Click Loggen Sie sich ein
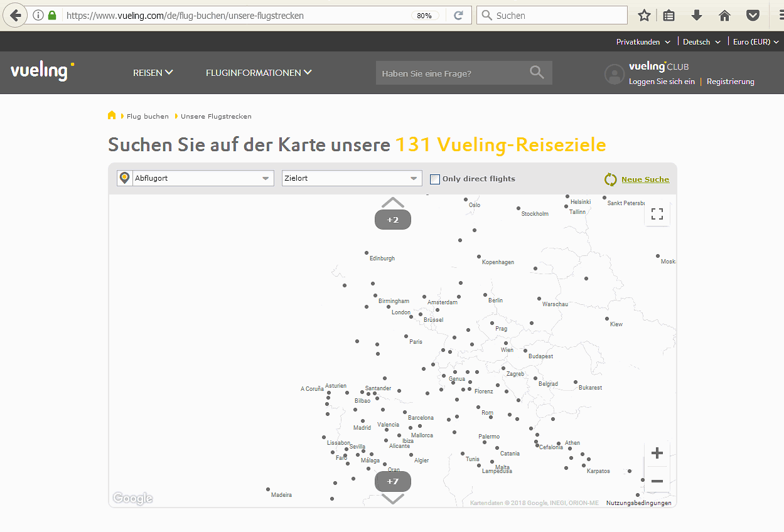784x532 pixels. point(662,82)
